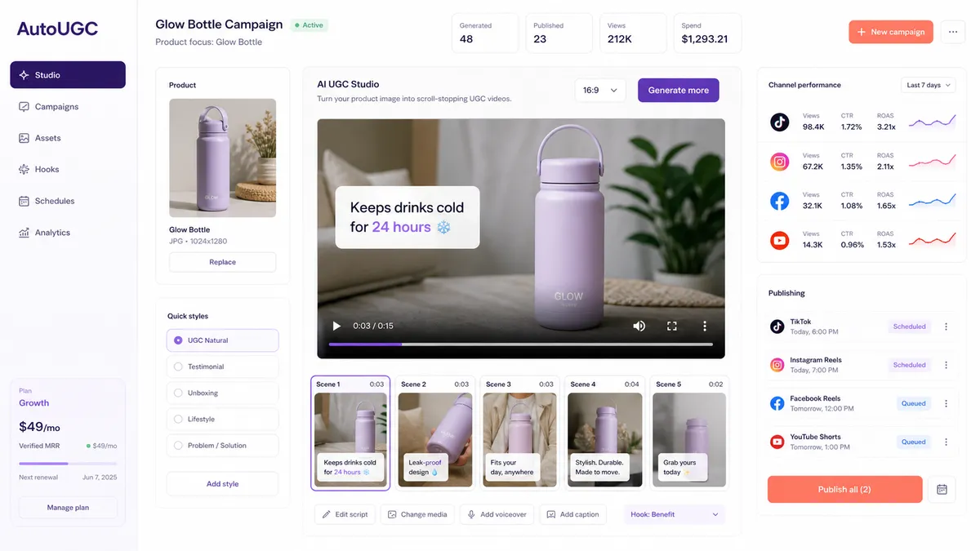Image resolution: width=980 pixels, height=551 pixels.
Task: Select the Scene 5 thumbnail
Action: 689,433
